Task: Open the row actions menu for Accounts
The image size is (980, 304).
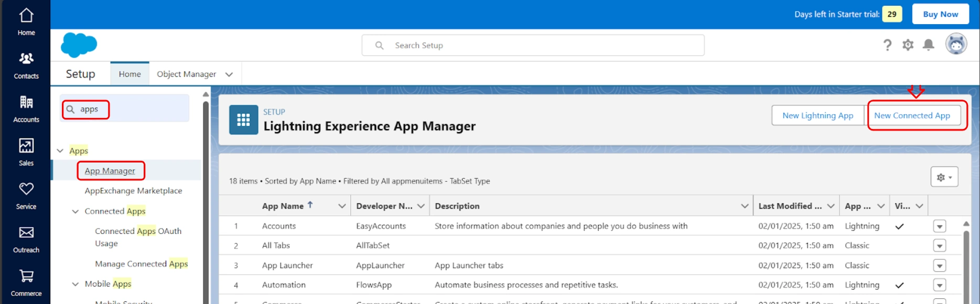Action: point(939,226)
